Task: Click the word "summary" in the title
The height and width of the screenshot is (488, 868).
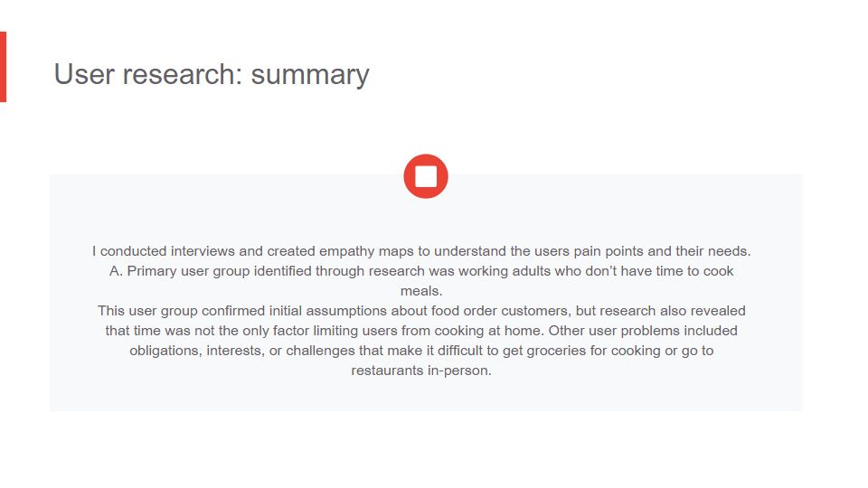Action: point(310,75)
